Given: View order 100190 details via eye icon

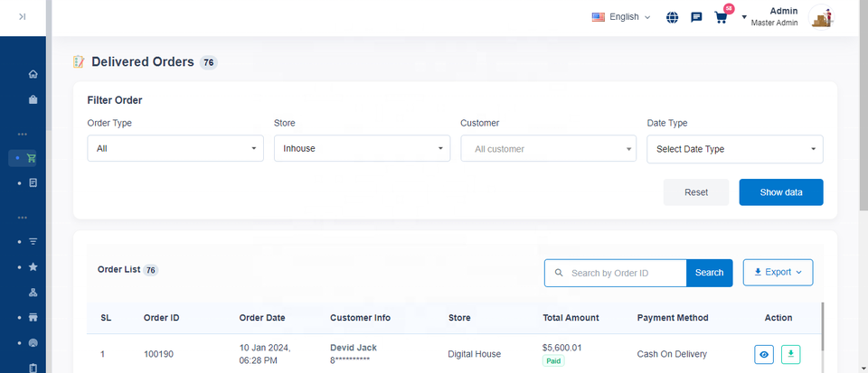Looking at the screenshot, I should (x=764, y=355).
